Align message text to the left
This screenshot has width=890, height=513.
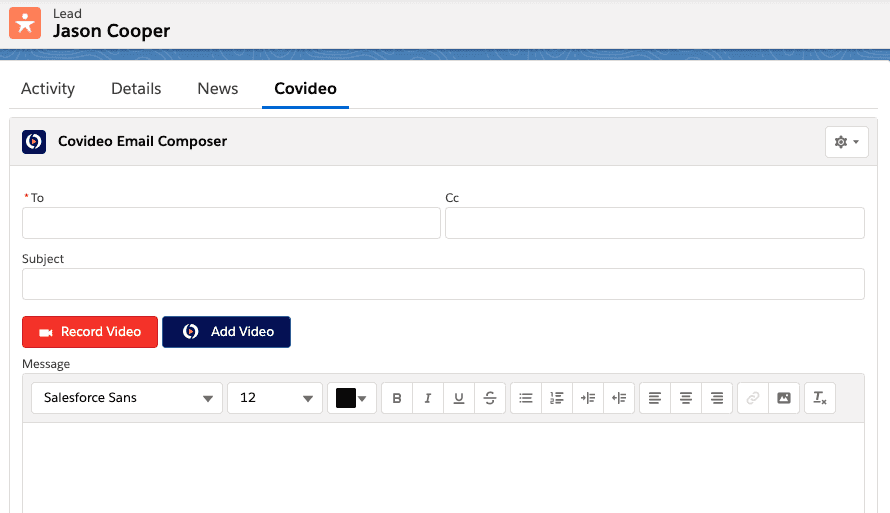(x=655, y=398)
